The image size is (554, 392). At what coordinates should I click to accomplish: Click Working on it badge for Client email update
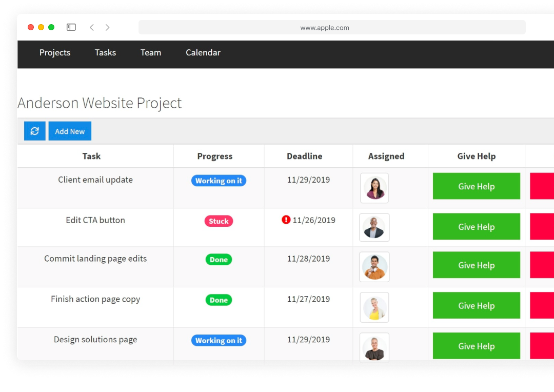click(x=219, y=181)
